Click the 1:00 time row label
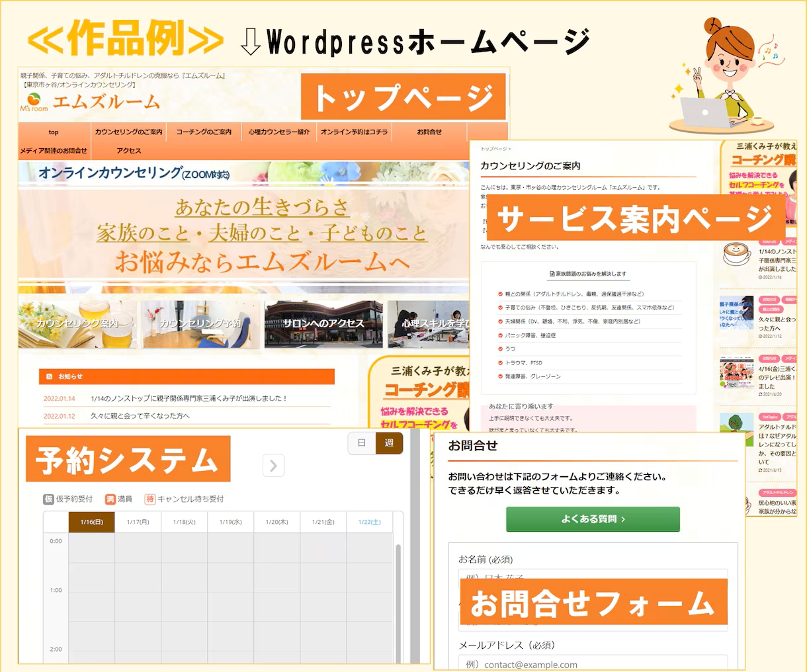807x672 pixels. (x=56, y=590)
